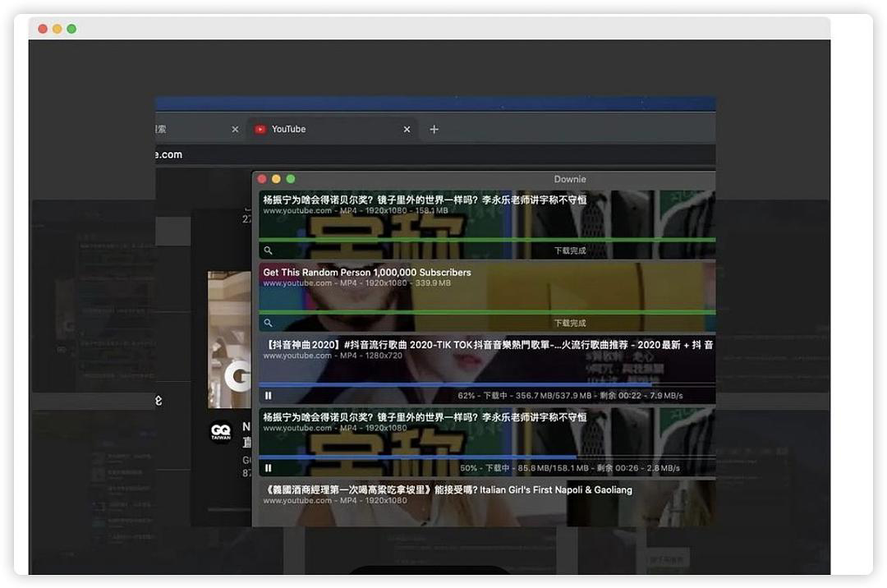Pause the download that is at 50%

[x=268, y=468]
